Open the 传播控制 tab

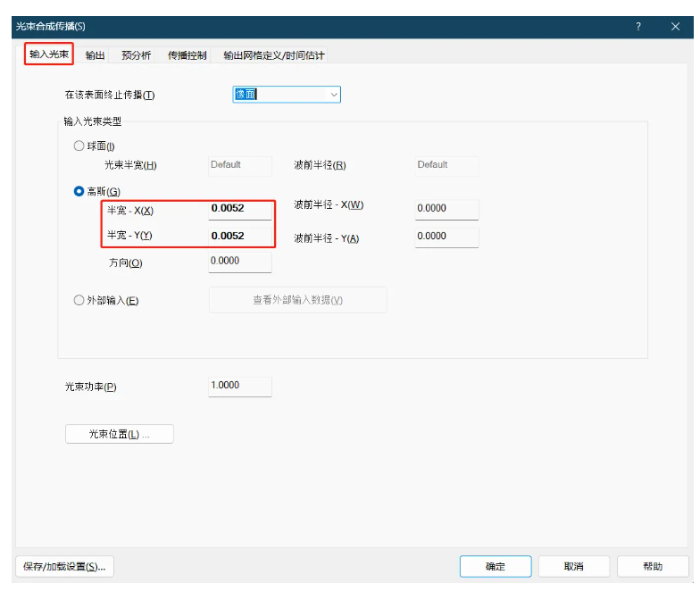point(187,55)
